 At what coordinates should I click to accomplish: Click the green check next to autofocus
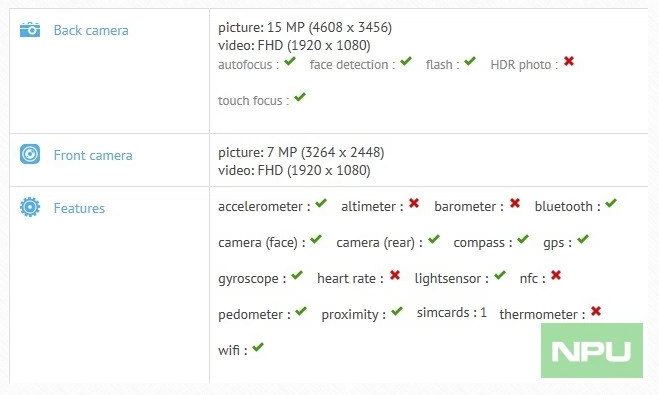coord(290,61)
